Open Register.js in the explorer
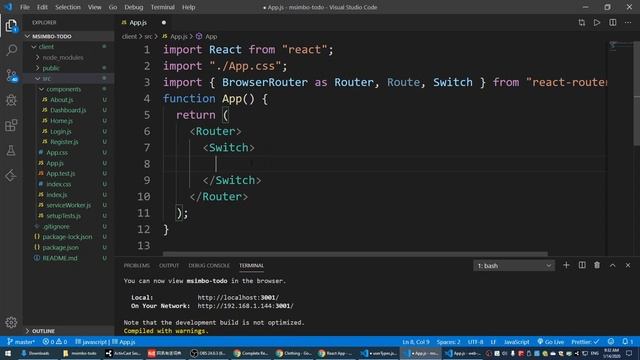This screenshot has height=360, width=640. [64, 142]
